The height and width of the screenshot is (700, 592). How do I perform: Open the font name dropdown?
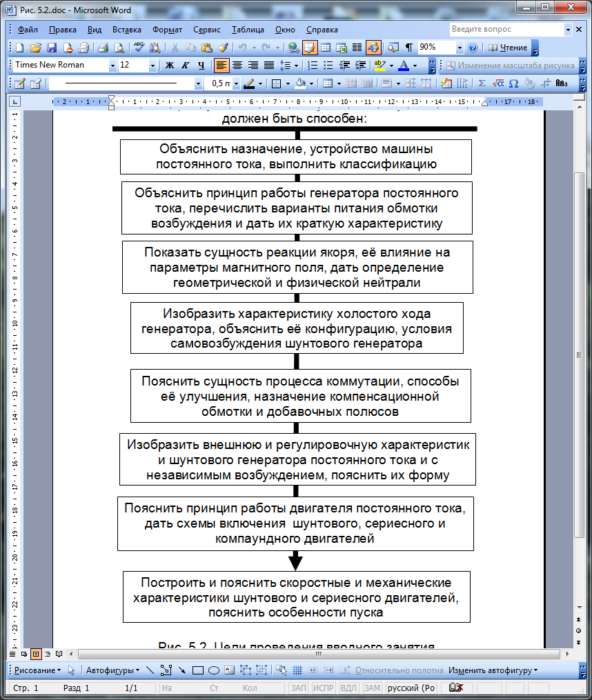click(112, 66)
